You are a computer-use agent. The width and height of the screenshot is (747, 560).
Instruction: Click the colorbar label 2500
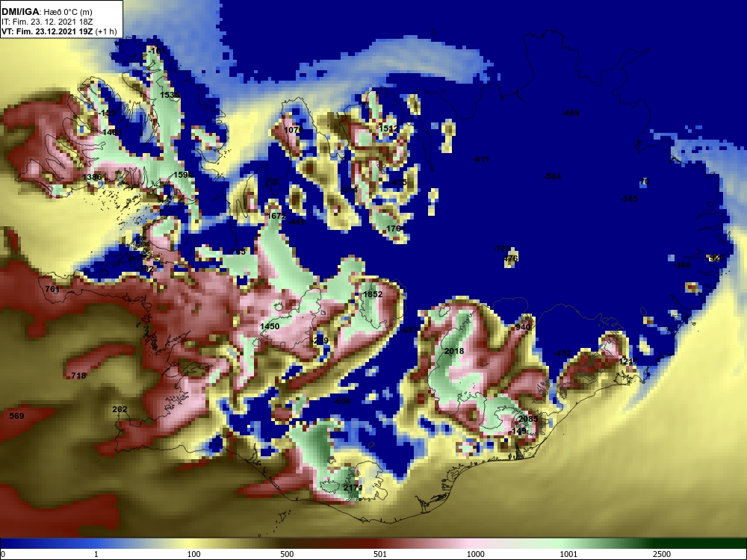click(x=662, y=554)
